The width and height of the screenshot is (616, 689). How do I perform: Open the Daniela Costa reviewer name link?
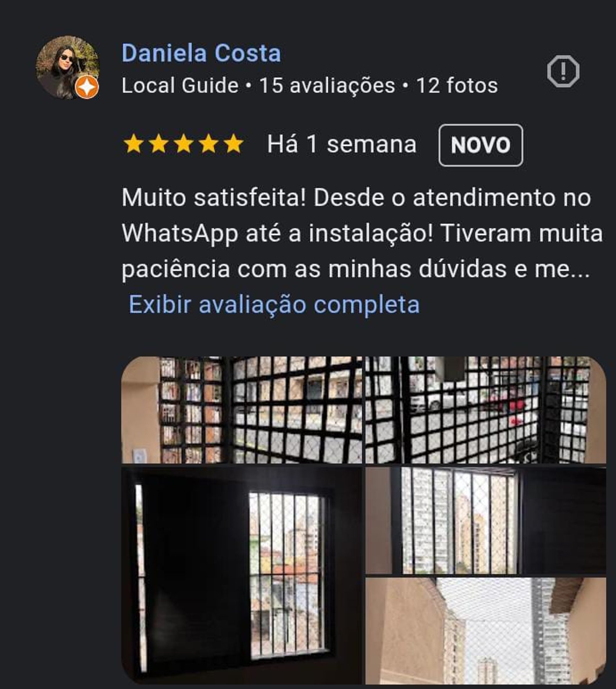click(x=201, y=54)
